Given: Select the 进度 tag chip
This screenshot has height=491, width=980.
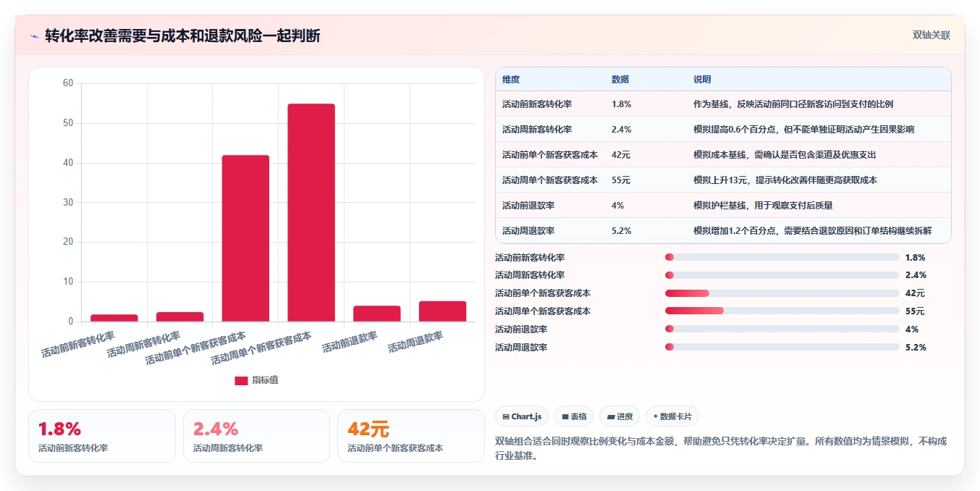Looking at the screenshot, I should [620, 416].
